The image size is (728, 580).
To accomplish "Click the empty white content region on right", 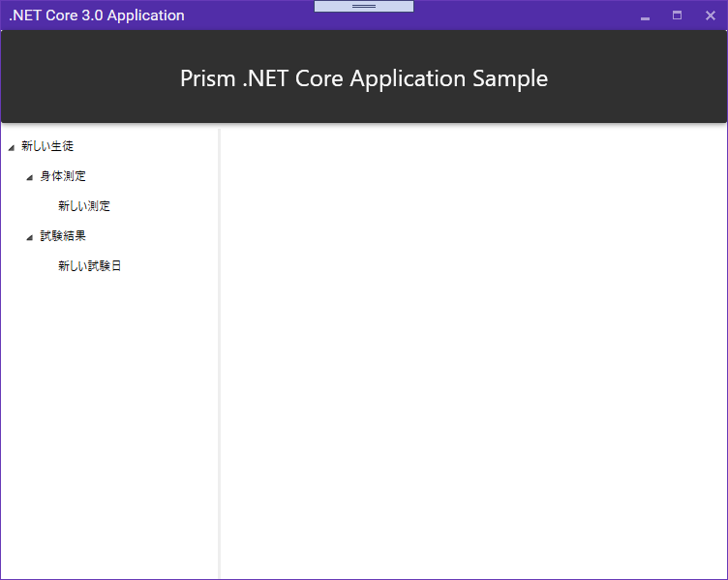I will (x=473, y=352).
